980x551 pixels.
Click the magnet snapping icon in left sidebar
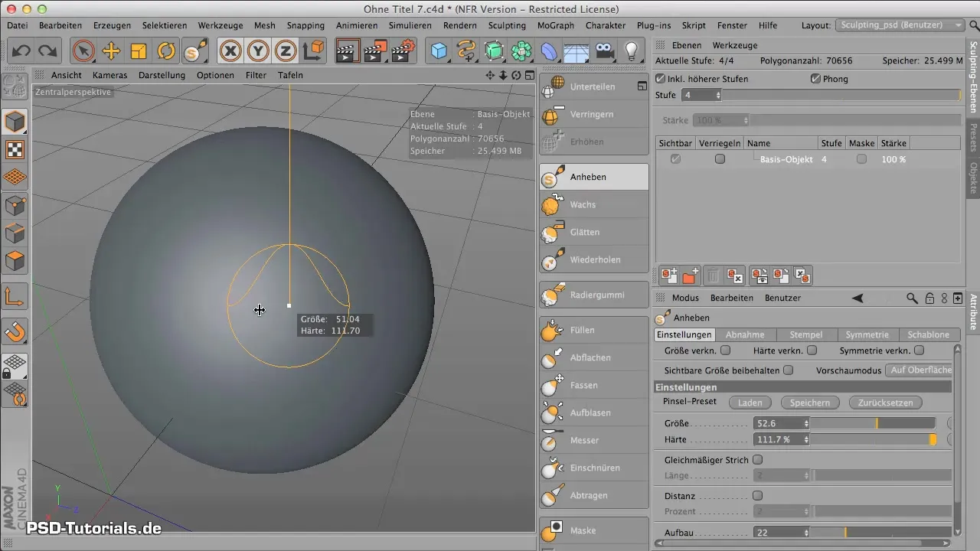coord(15,331)
